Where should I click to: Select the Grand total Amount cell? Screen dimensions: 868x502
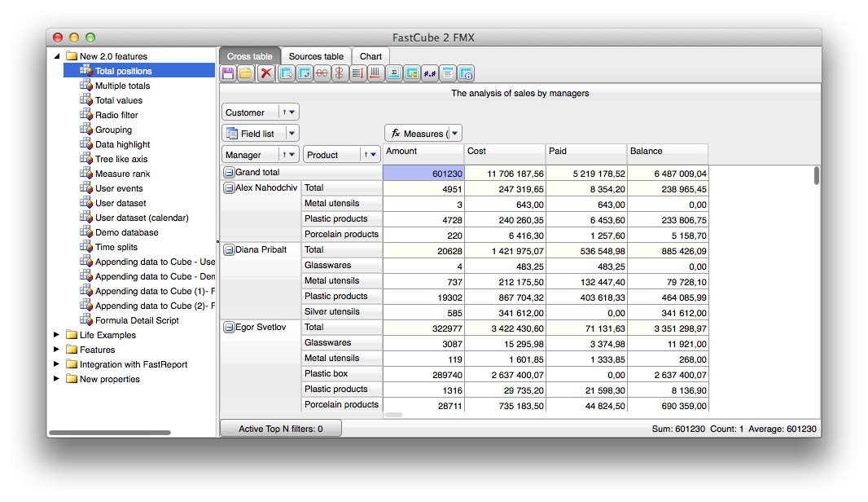click(x=423, y=174)
